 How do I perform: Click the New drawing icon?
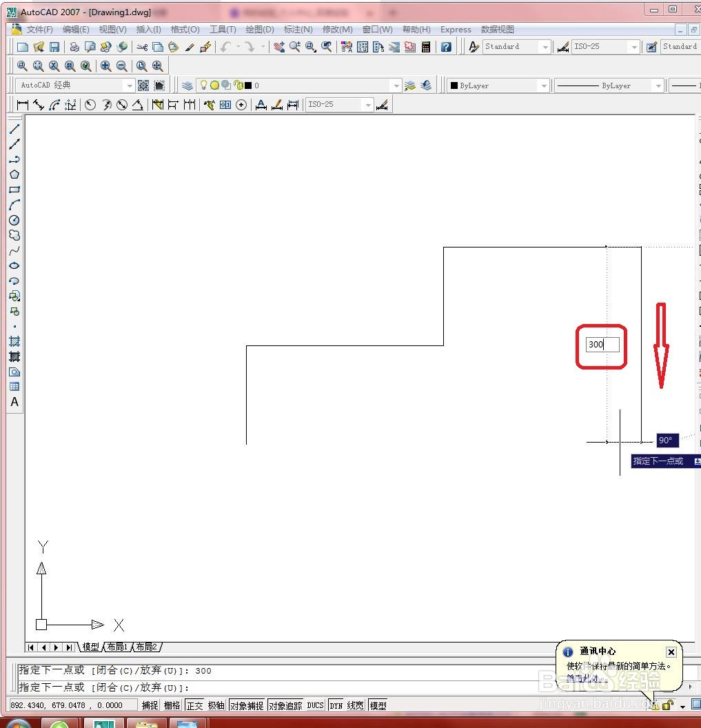[x=22, y=47]
